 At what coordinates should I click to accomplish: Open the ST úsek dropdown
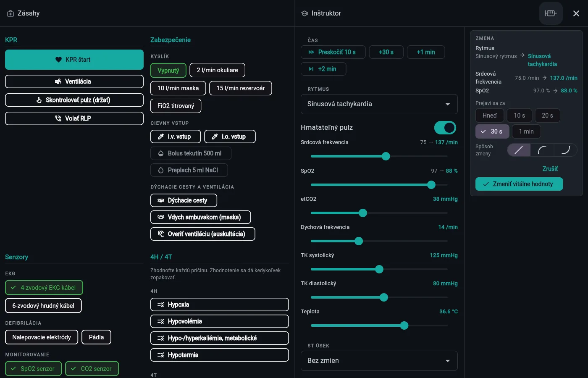(379, 361)
